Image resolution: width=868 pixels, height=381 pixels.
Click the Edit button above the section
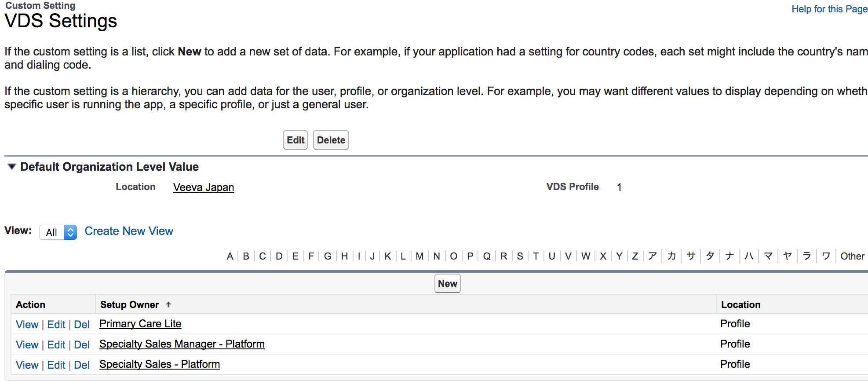(x=295, y=140)
